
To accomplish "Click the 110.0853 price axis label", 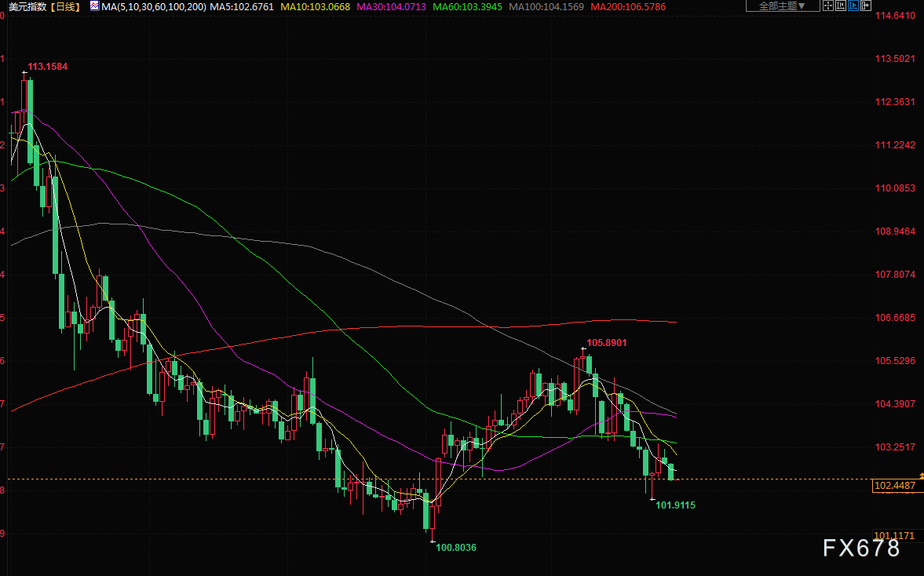I will coord(895,188).
